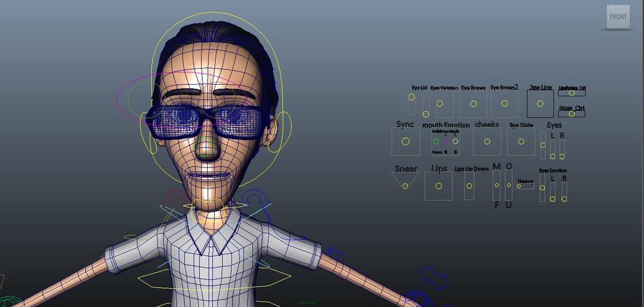Pick the Eye Brows2 control circle
This screenshot has width=644, height=307.
(504, 104)
